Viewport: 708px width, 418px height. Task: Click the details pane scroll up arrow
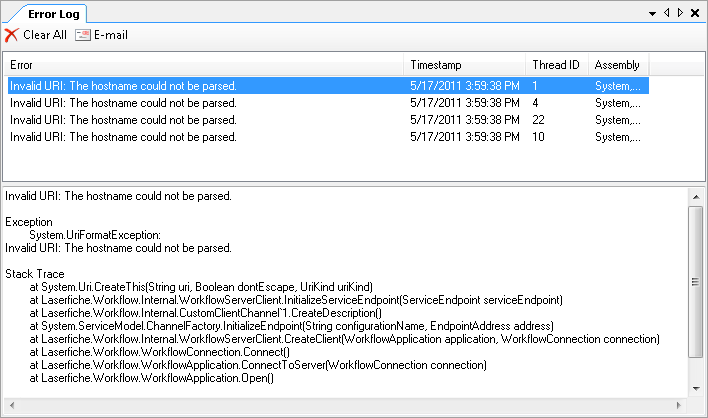[696, 197]
